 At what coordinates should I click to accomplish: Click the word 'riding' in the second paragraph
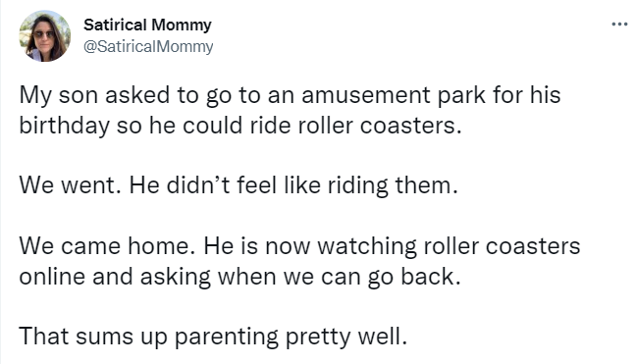[x=357, y=185]
